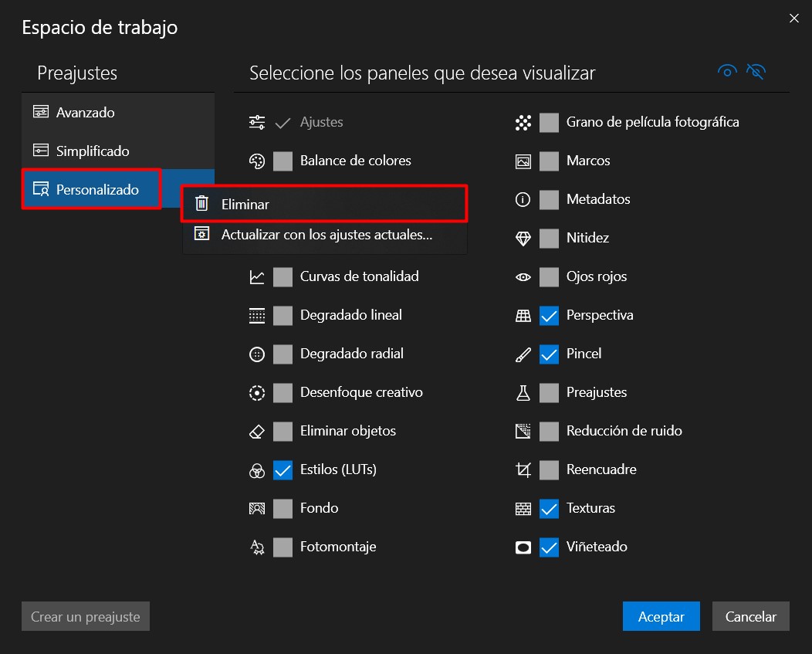Enable the Ojos rojos checkbox
This screenshot has height=654, width=812.
point(549,276)
